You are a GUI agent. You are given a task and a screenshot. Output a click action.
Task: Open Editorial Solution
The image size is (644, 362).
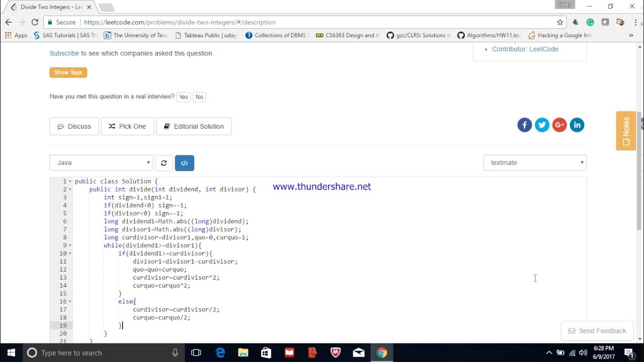(194, 126)
